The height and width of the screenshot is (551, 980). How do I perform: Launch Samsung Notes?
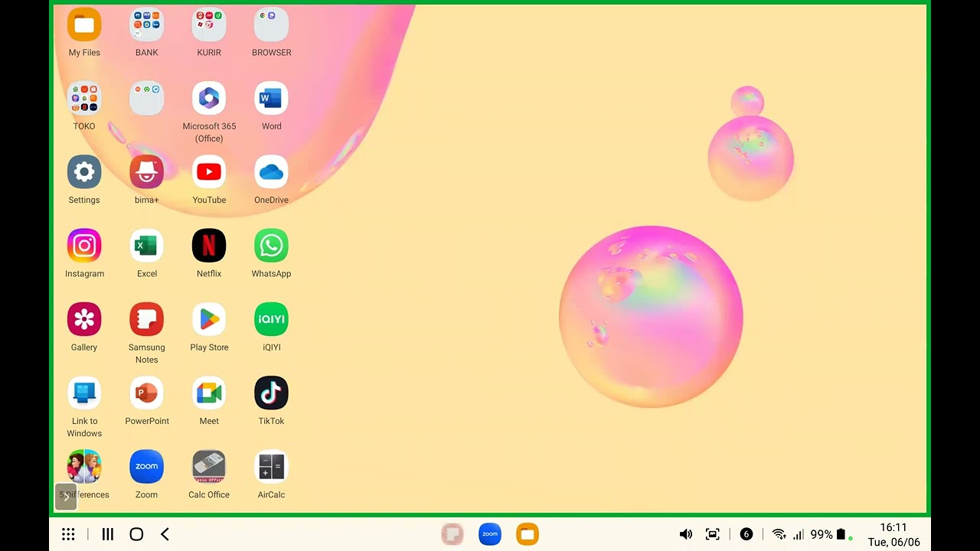tap(146, 319)
